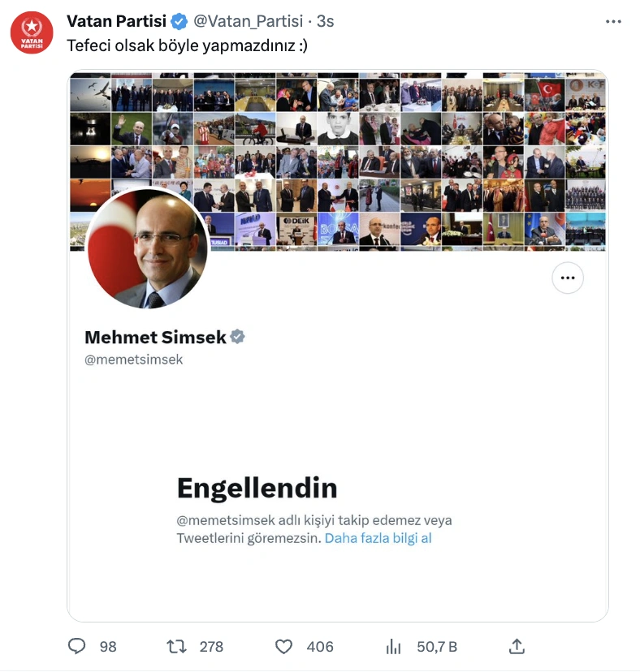Retweet this post using the retweet icon
The image size is (640, 672).
tap(176, 646)
